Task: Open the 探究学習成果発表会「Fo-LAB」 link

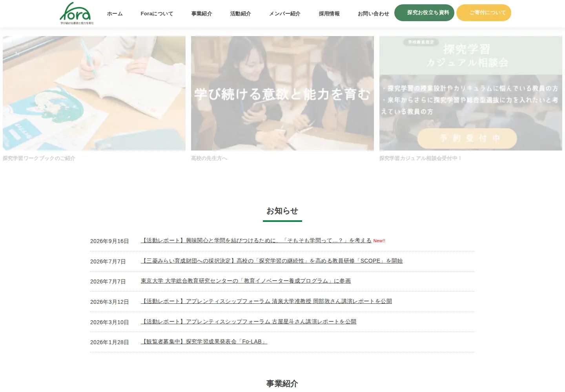Action: (204, 342)
